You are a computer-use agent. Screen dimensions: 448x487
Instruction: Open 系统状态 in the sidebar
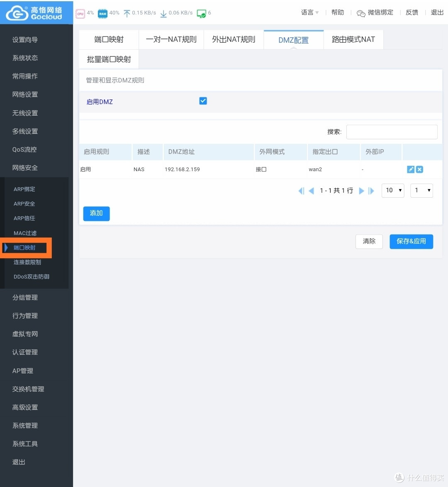(25, 58)
